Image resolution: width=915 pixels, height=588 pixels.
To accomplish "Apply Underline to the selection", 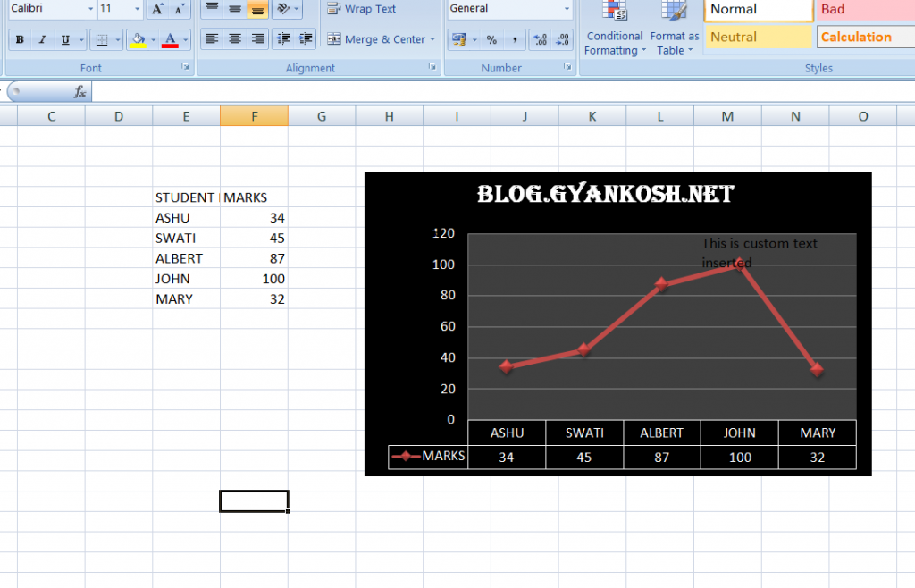I will pos(63,39).
